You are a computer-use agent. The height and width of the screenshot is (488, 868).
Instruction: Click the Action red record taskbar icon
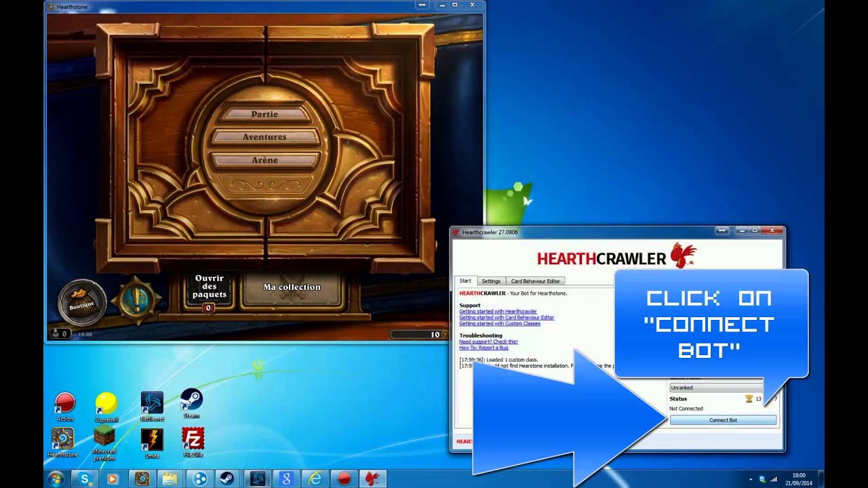point(344,479)
